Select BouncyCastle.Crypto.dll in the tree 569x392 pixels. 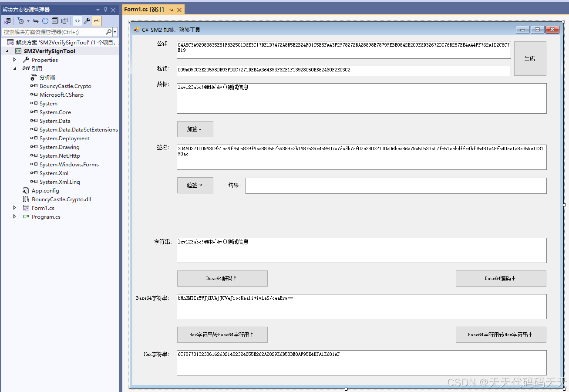pyautogui.click(x=61, y=199)
